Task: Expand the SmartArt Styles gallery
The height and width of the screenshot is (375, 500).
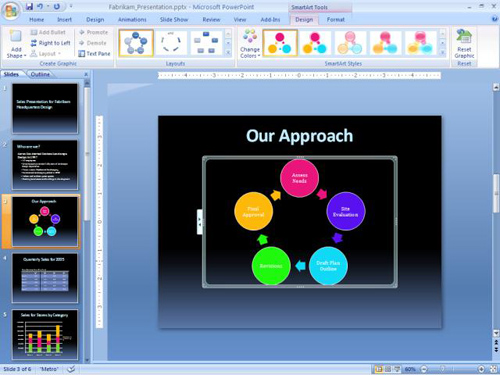Action: click(443, 52)
